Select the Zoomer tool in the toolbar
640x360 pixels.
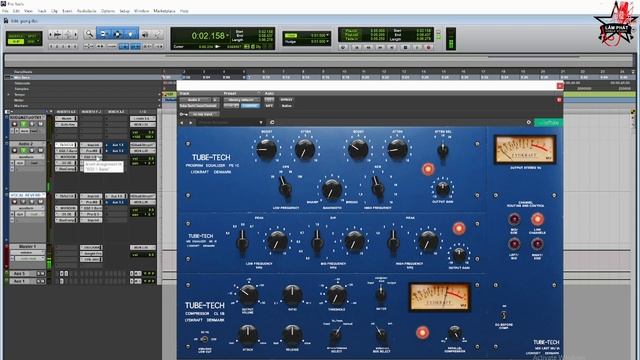click(x=89, y=34)
